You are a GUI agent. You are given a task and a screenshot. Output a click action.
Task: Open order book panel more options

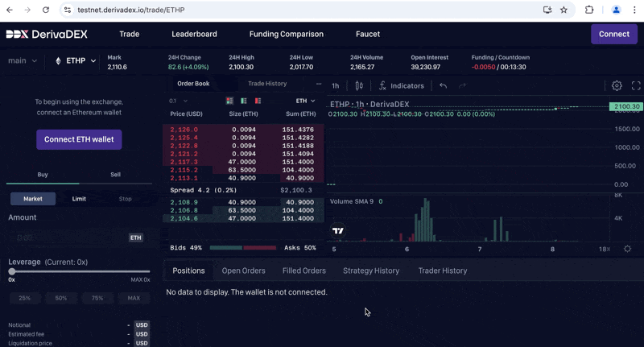tap(318, 84)
